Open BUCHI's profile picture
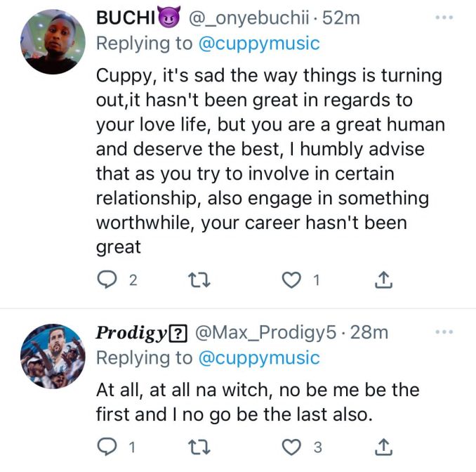Viewport: 476px width, 472px height. click(51, 44)
